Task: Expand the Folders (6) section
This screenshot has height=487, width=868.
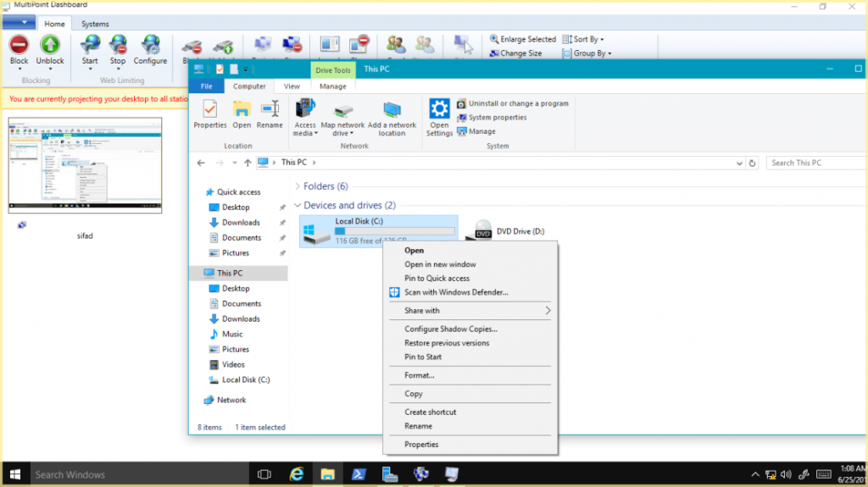Action: (298, 186)
